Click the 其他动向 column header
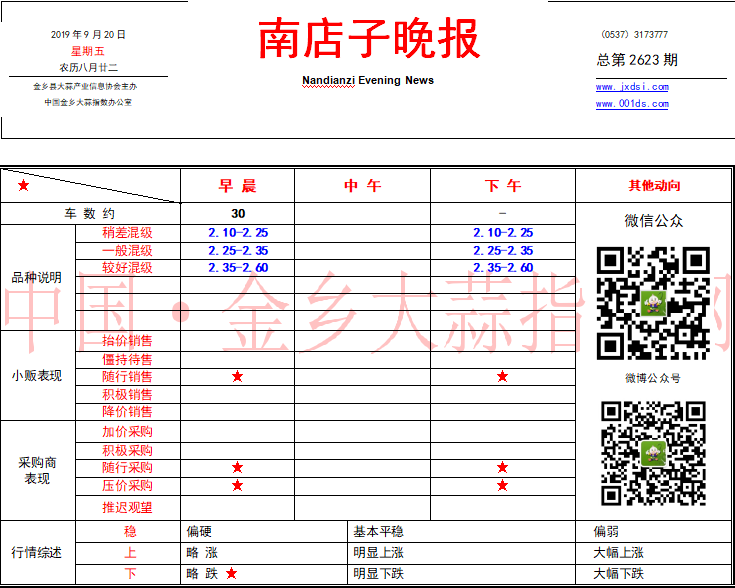 coord(654,186)
